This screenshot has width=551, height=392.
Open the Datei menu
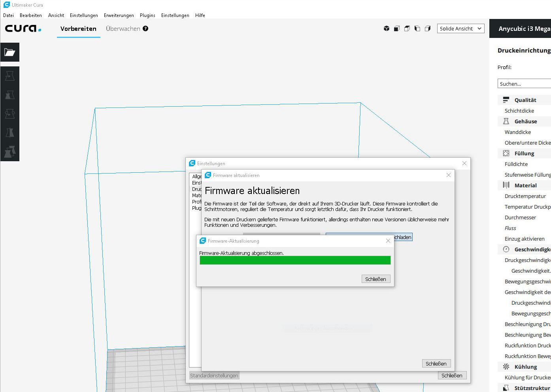[x=8, y=15]
